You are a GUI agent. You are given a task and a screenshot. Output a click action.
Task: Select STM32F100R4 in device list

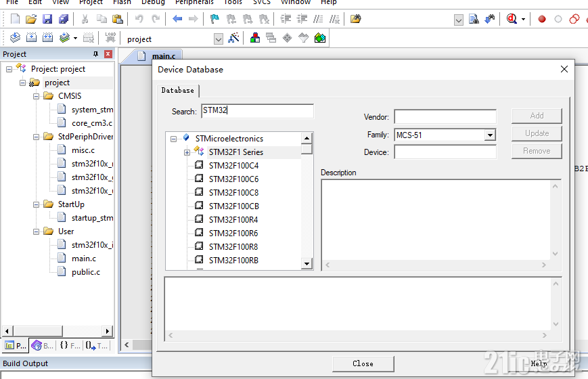[x=233, y=220]
